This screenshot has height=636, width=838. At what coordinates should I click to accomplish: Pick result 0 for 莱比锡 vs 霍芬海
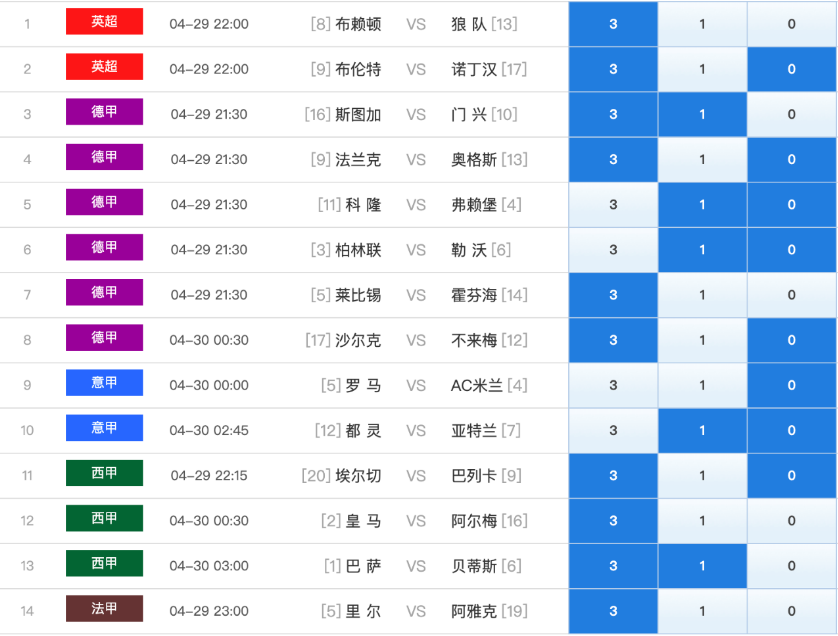click(792, 295)
